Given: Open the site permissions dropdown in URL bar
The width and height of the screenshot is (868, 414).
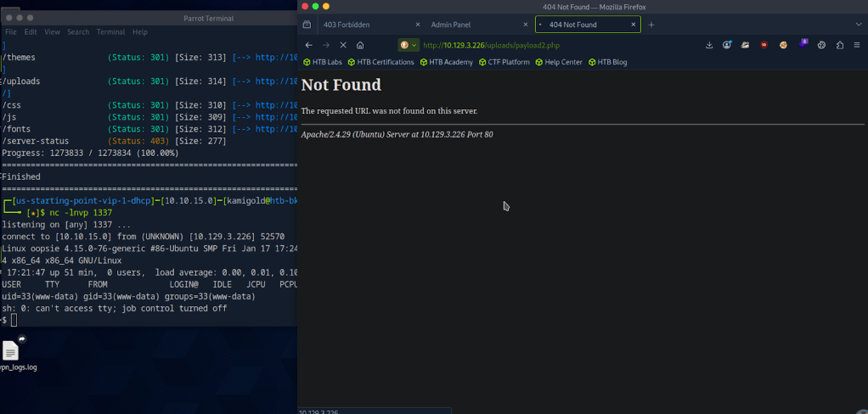Looking at the screenshot, I should point(409,45).
